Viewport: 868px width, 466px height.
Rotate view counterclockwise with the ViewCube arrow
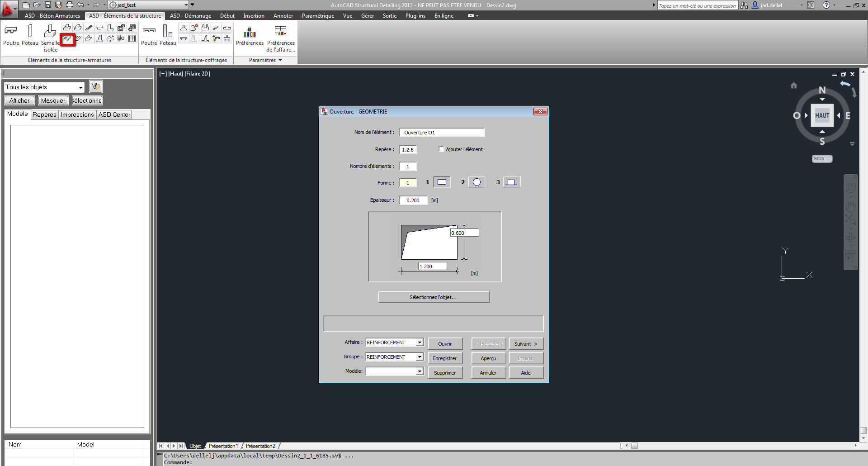[845, 84]
